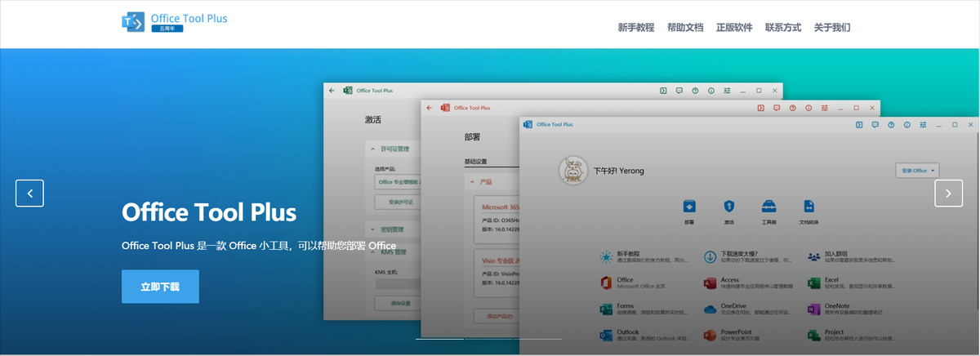Open the PowerPoint app tile icon
Screen dimensions: 980x356
710,335
